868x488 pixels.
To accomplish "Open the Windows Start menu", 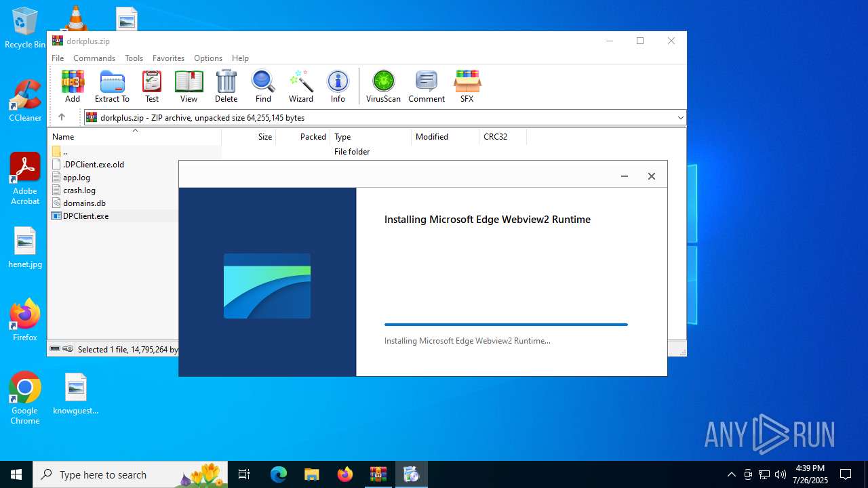I will (16, 474).
